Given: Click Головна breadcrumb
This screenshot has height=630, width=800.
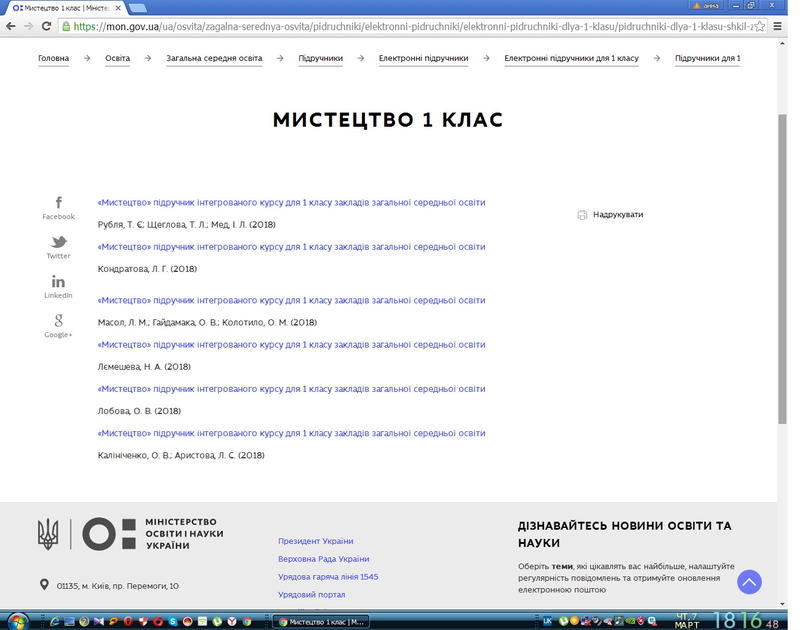Looking at the screenshot, I should (x=54, y=58).
